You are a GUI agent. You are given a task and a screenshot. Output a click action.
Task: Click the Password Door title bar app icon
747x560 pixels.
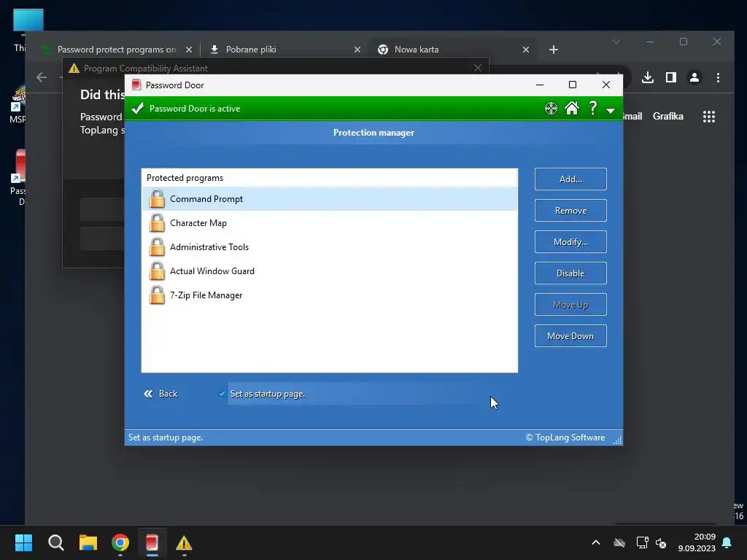point(136,85)
